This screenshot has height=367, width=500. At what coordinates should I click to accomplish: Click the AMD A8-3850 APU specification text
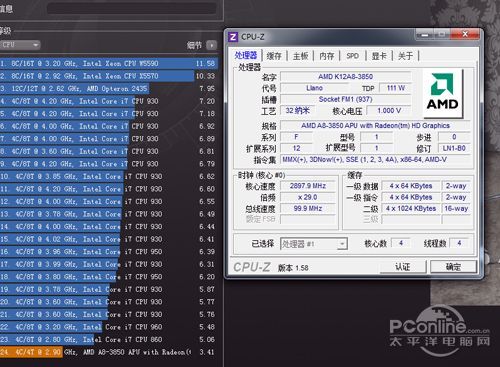click(375, 126)
